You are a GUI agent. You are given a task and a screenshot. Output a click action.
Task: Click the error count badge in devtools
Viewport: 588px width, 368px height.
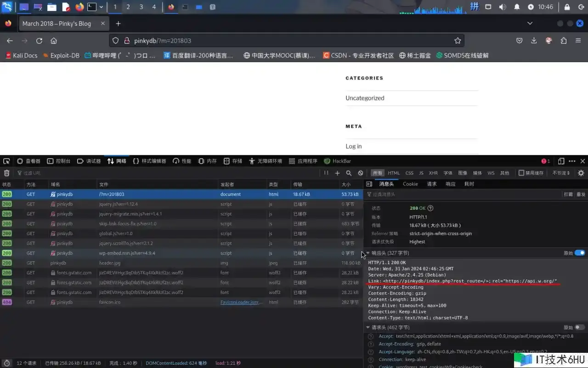tap(545, 161)
